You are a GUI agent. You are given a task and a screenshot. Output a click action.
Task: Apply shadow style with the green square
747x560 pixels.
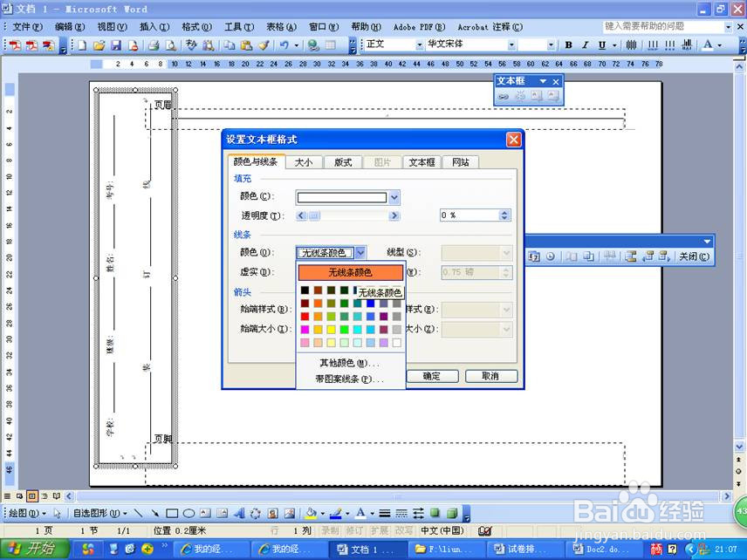(x=435, y=513)
